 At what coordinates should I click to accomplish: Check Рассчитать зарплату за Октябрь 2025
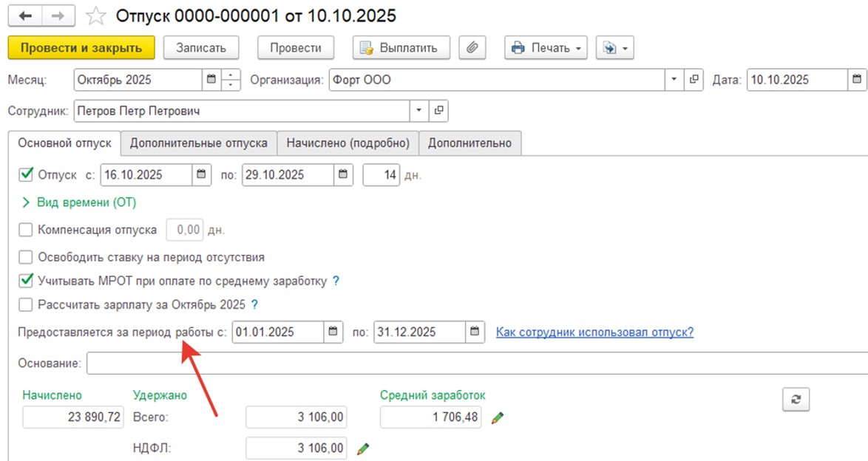(27, 304)
